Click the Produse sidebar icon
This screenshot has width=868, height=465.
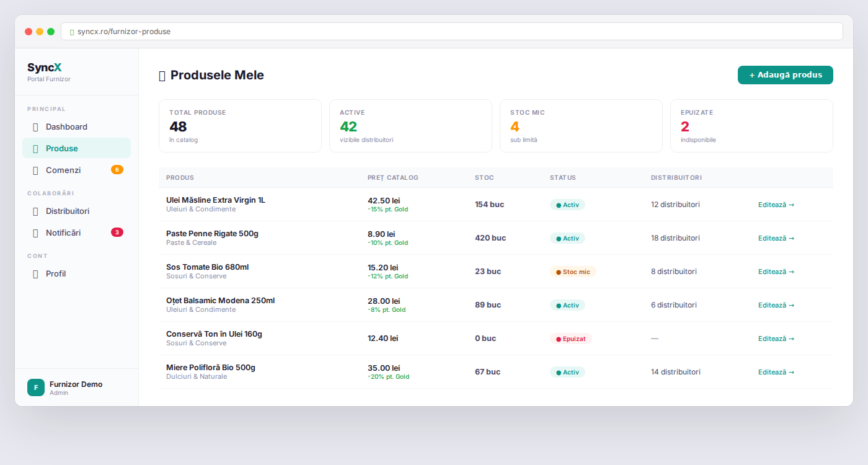click(x=35, y=149)
